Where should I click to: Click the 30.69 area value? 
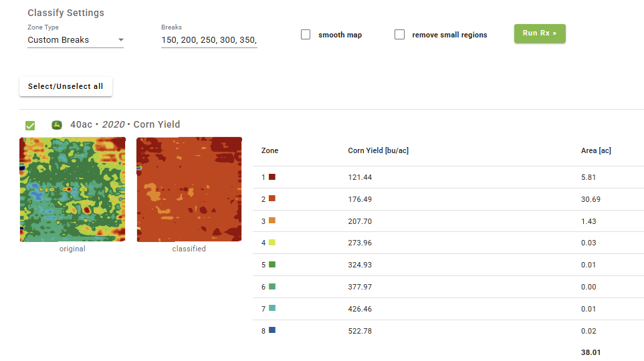(591, 199)
